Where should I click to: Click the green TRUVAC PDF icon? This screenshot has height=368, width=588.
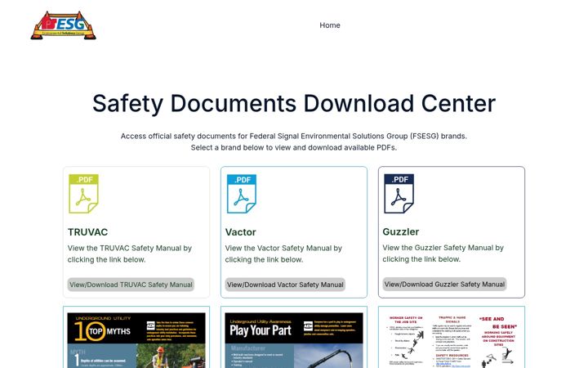click(83, 194)
